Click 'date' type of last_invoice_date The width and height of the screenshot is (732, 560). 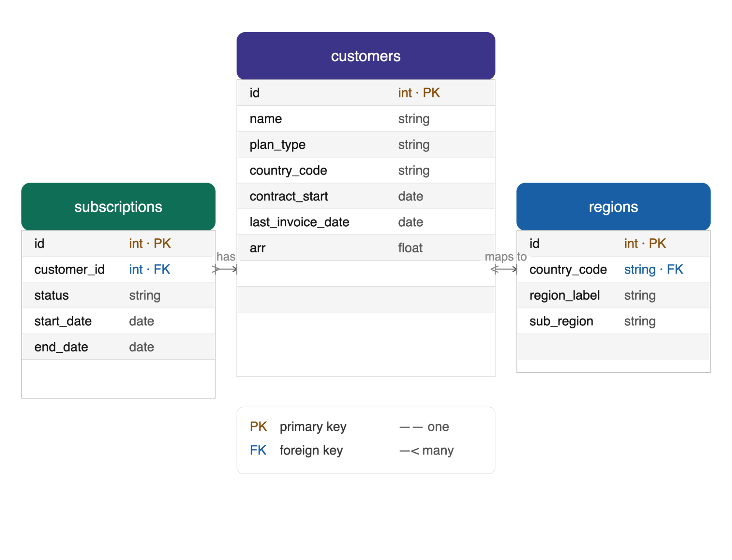pos(410,222)
